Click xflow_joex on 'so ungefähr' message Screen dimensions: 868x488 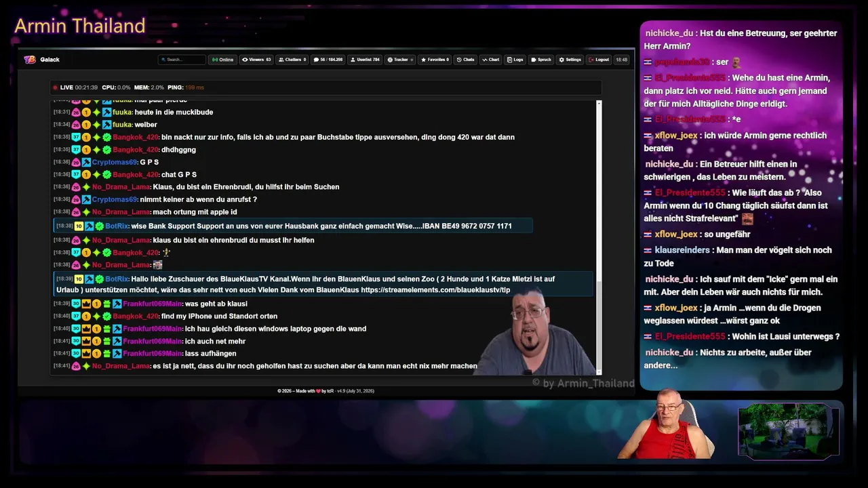tap(676, 234)
